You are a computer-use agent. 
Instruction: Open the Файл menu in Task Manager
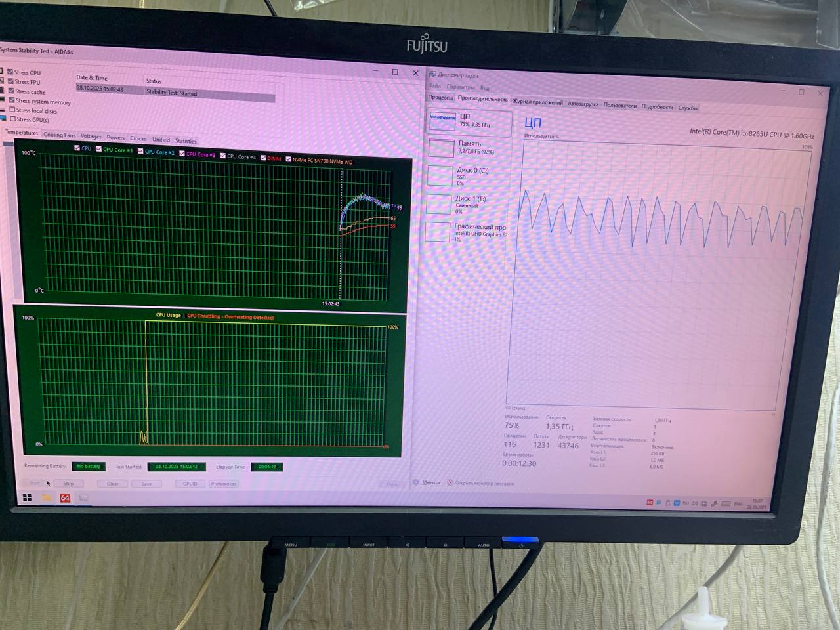click(x=434, y=86)
